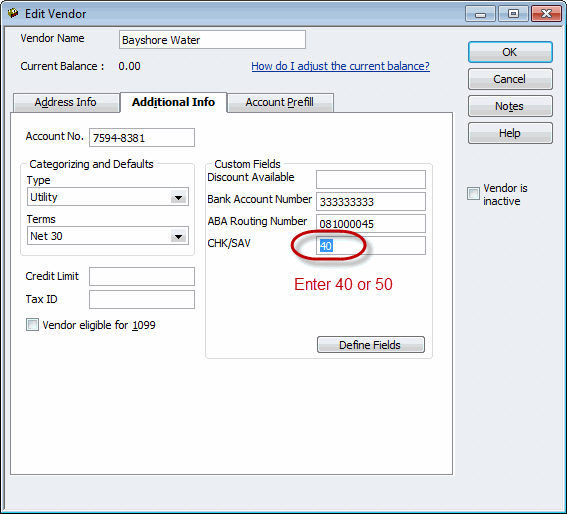Image resolution: width=567 pixels, height=514 pixels.
Task: Select the Additional Info tab
Action: coord(173,102)
